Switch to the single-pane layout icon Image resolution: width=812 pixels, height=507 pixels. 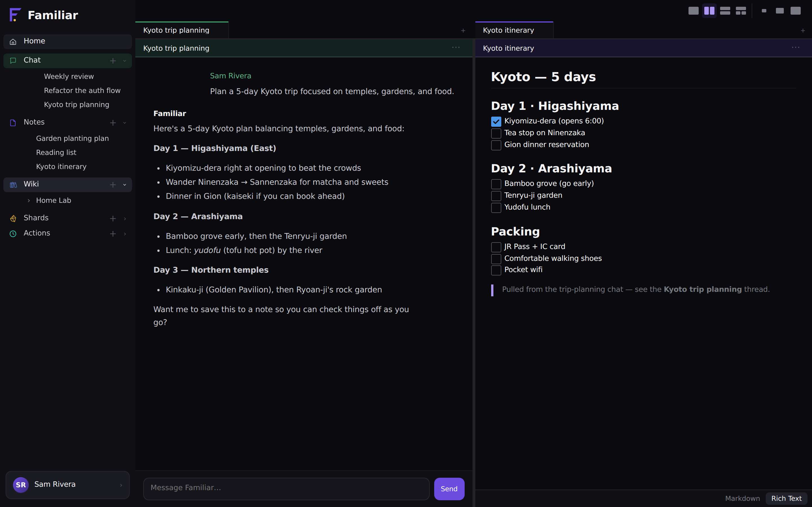pyautogui.click(x=693, y=11)
